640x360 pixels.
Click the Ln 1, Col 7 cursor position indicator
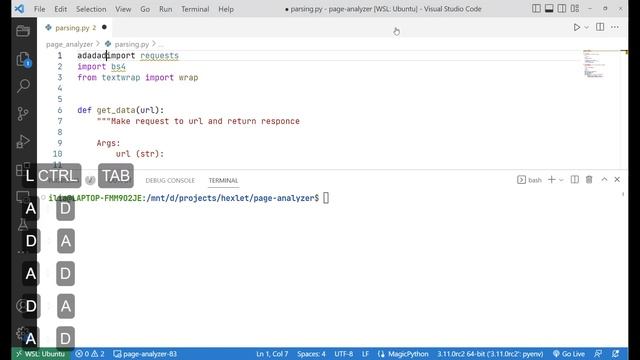272,354
